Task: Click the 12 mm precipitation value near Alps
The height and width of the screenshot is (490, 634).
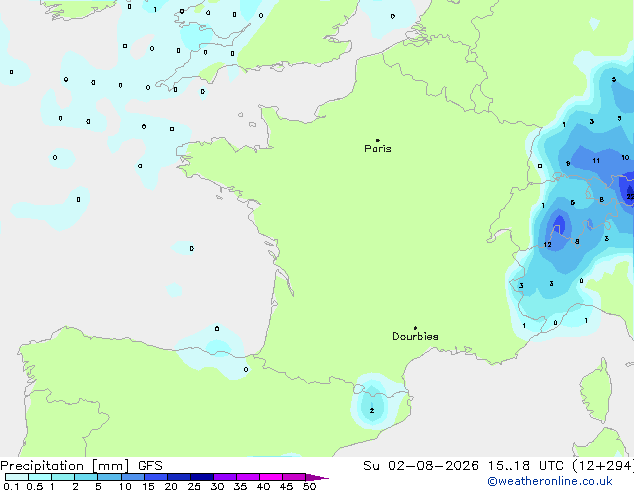Action: 547,245
